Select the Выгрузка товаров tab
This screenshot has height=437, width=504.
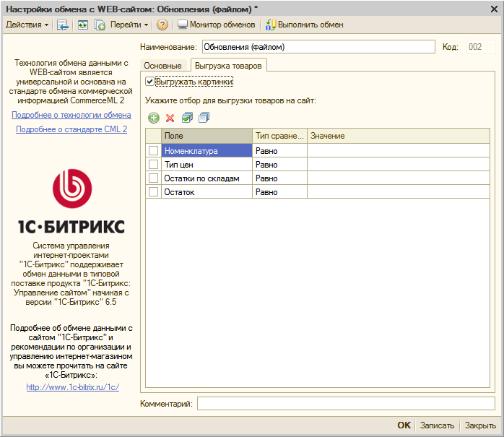[228, 66]
